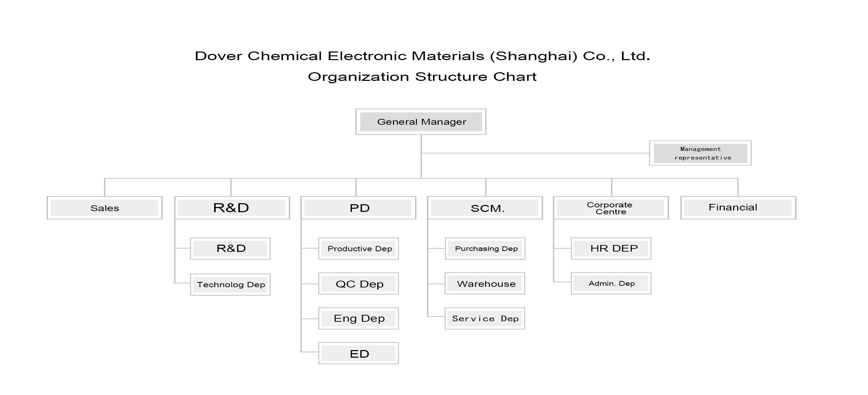This screenshot has height=395, width=868.
Task: Click the Eng Dep box
Action: click(358, 319)
